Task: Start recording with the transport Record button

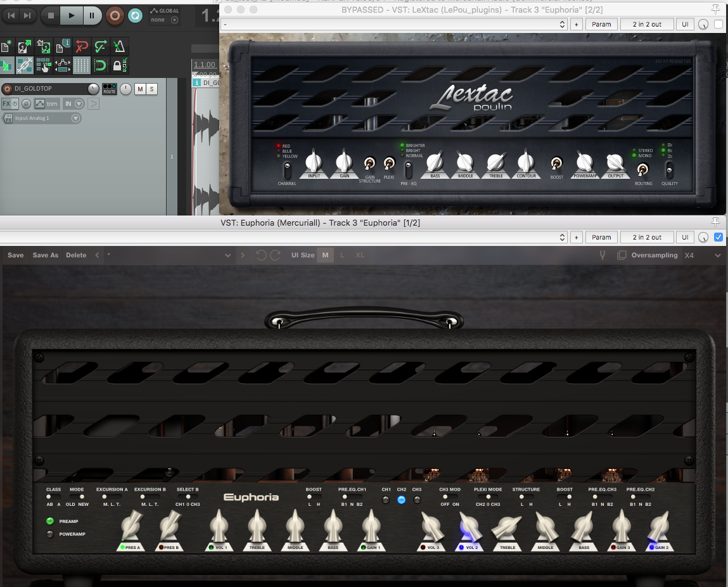Action: 114,16
